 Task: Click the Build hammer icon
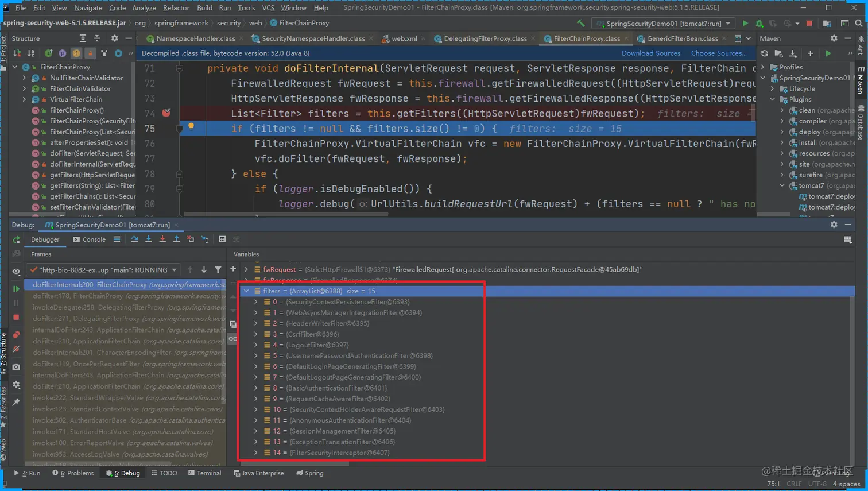tap(581, 24)
